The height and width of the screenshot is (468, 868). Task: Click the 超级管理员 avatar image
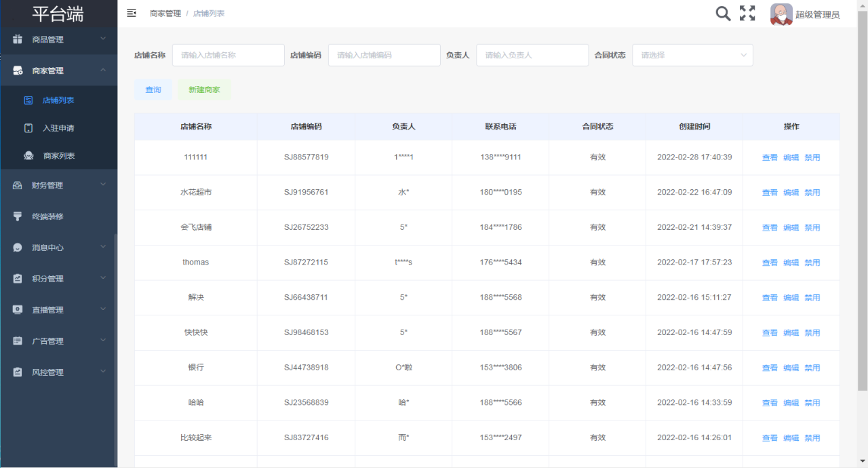781,14
